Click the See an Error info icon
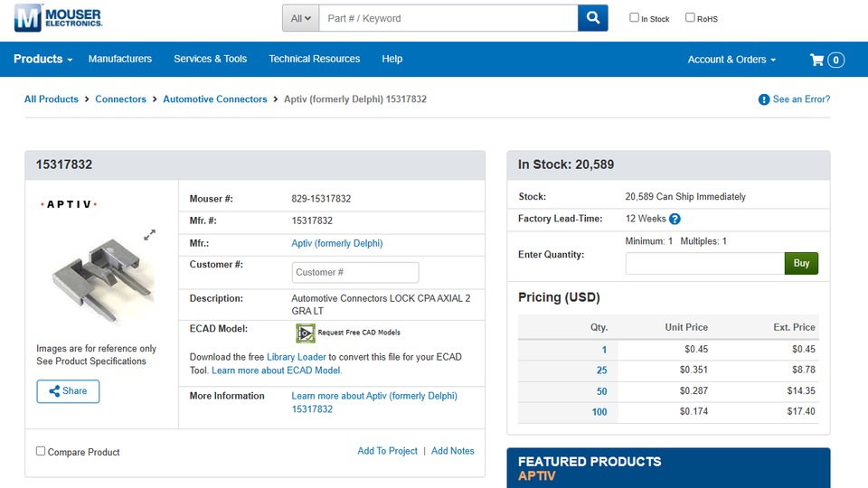The width and height of the screenshot is (868, 488). click(764, 99)
